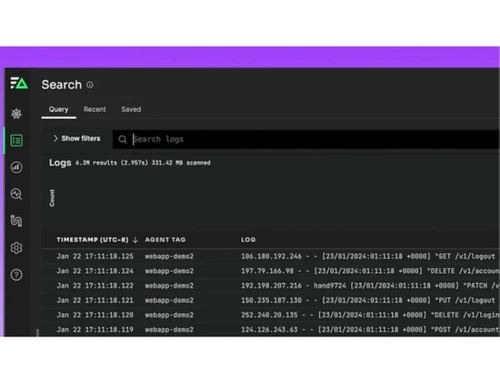Click the Count axis label

[x=52, y=198]
